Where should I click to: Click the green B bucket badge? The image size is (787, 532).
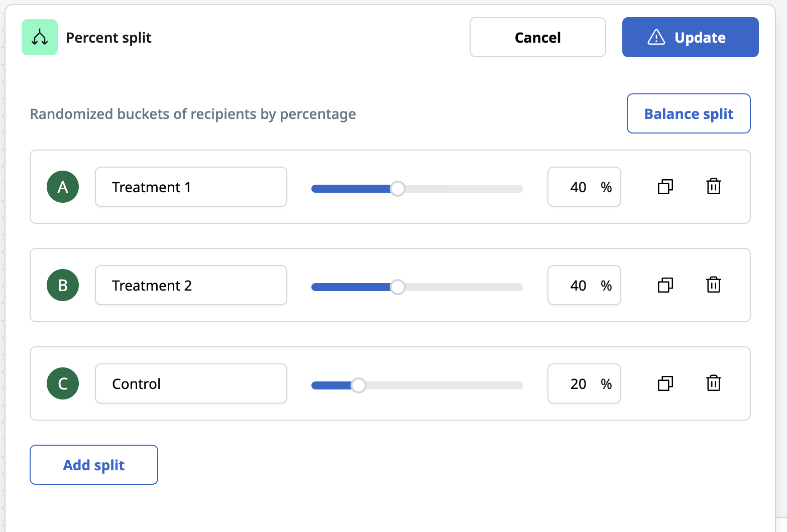(63, 285)
